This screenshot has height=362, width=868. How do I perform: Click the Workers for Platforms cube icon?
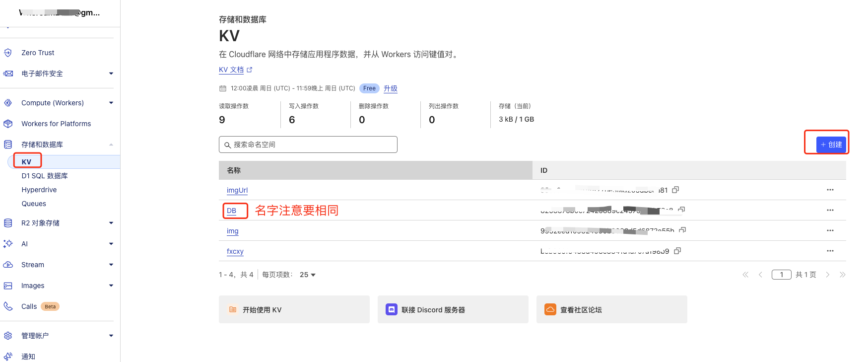8,124
